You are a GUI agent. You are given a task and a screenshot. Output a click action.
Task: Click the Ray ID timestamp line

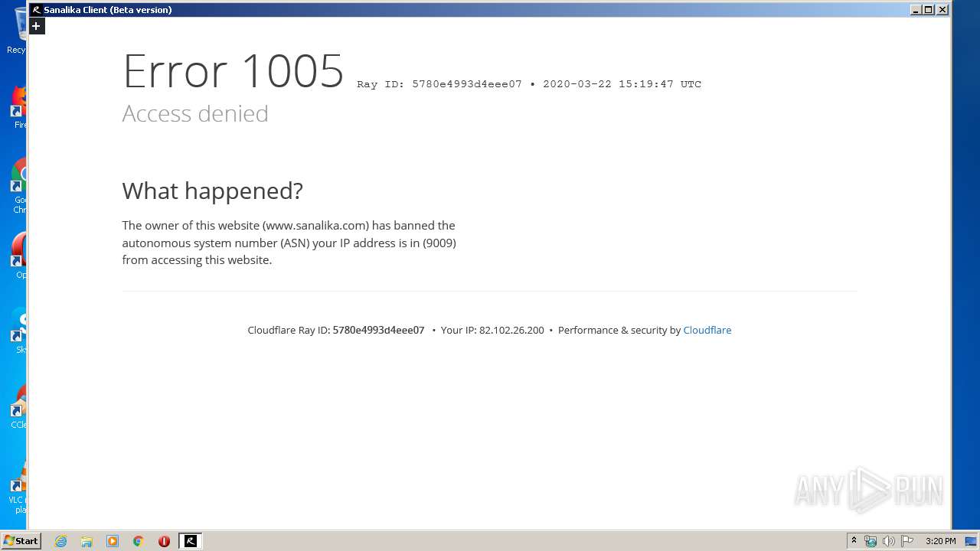(529, 84)
